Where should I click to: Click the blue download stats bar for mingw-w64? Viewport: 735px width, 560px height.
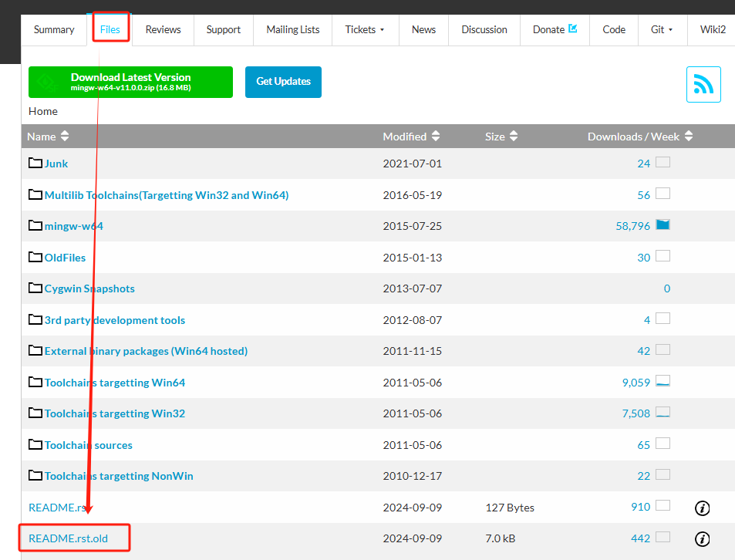663,225
